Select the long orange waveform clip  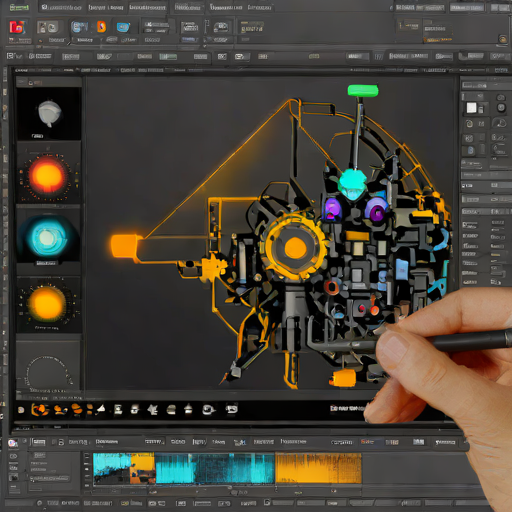[318, 468]
